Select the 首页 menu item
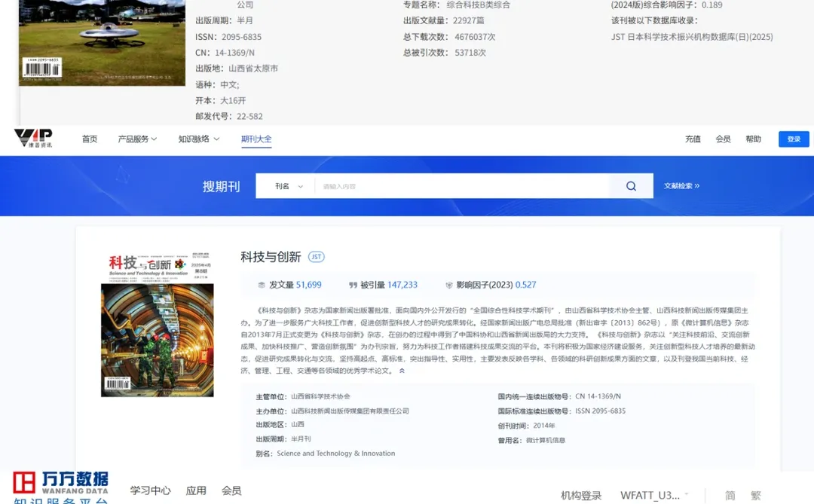The height and width of the screenshot is (504, 814). [x=89, y=139]
